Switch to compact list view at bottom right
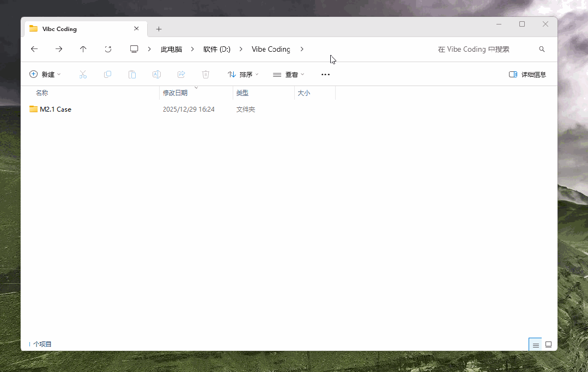This screenshot has width=588, height=372. coord(535,344)
